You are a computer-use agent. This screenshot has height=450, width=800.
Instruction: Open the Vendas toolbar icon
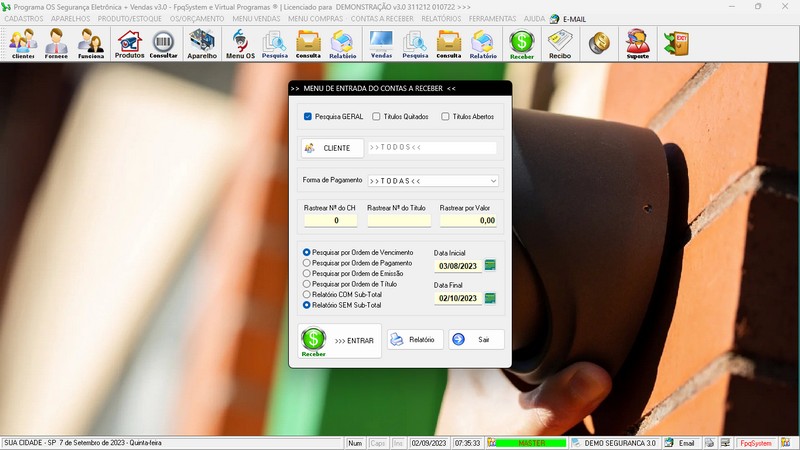coord(381,44)
